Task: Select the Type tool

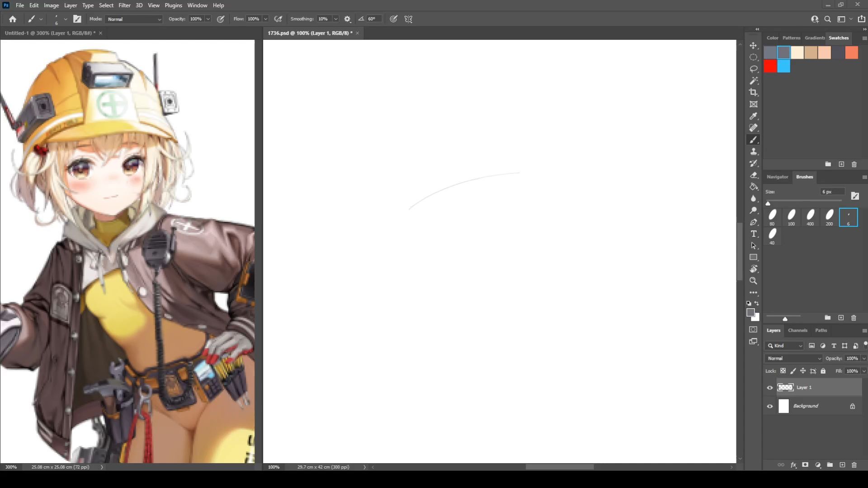Action: coord(753,234)
